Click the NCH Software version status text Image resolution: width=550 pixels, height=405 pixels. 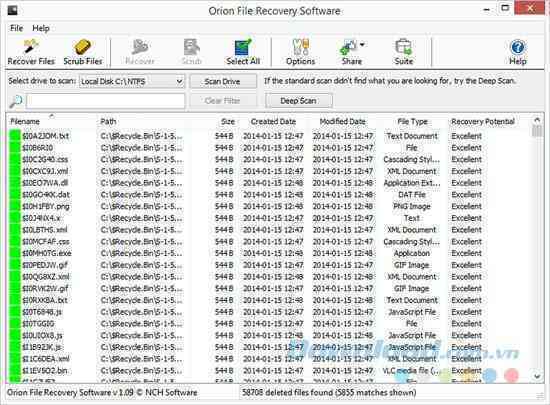tap(102, 392)
